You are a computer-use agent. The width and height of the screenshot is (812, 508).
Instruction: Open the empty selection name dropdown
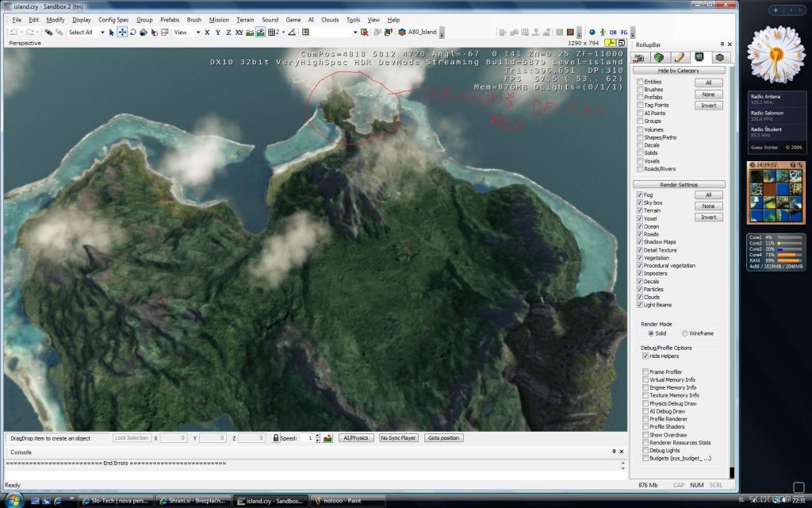pos(355,32)
